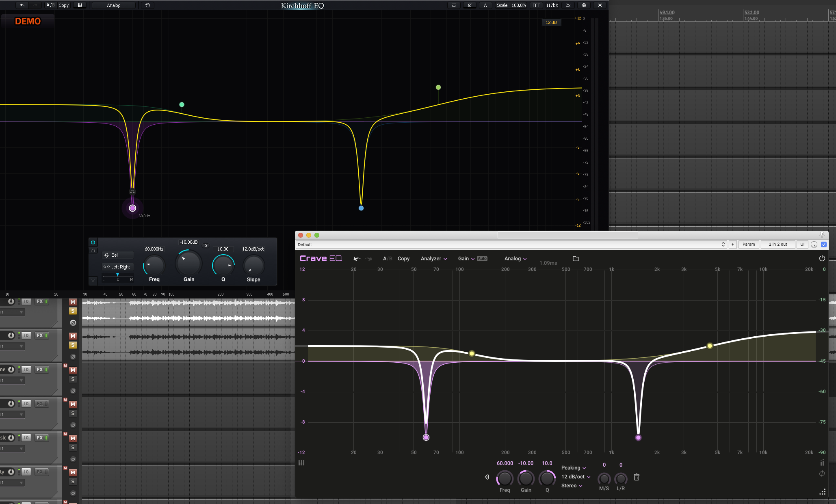This screenshot has width=836, height=504.
Task: Open the Default preset dropdown in the FX window
Action: point(511,244)
